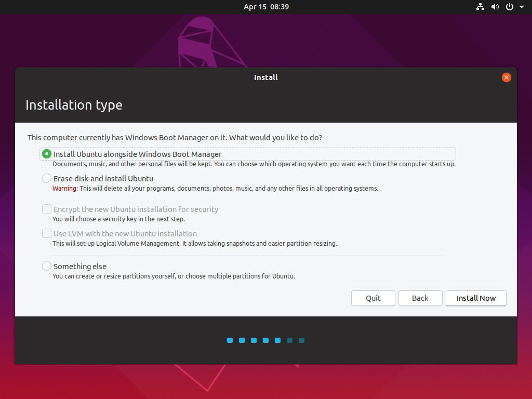Screen dimensions: 532x399
Task: Click 'You will choose a security key' text
Action: tap(119, 219)
